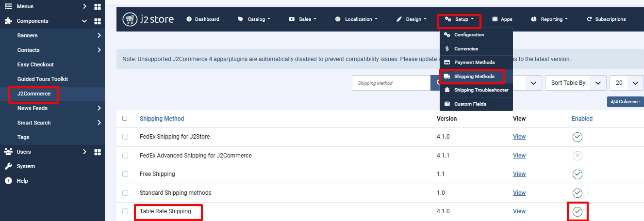Click the Shipping Method search field
The width and height of the screenshot is (644, 221).
[x=391, y=83]
